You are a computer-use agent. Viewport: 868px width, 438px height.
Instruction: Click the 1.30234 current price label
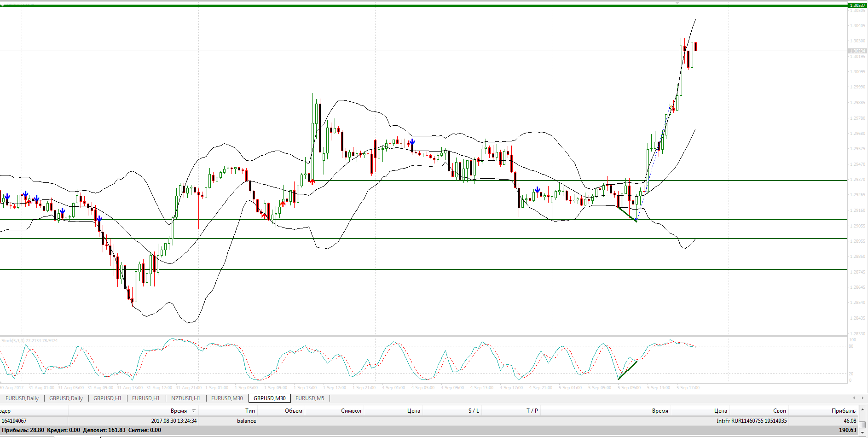pyautogui.click(x=857, y=51)
